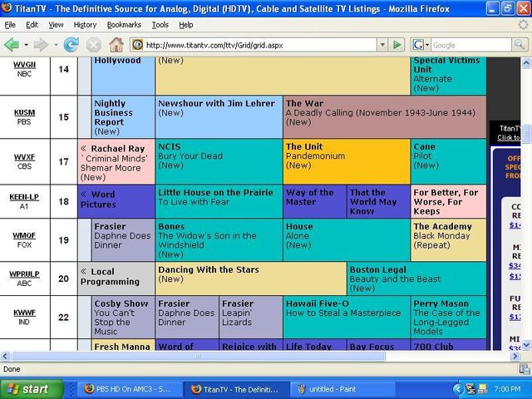Open the Google search engine dropdown
The width and height of the screenshot is (532, 399).
(x=421, y=45)
